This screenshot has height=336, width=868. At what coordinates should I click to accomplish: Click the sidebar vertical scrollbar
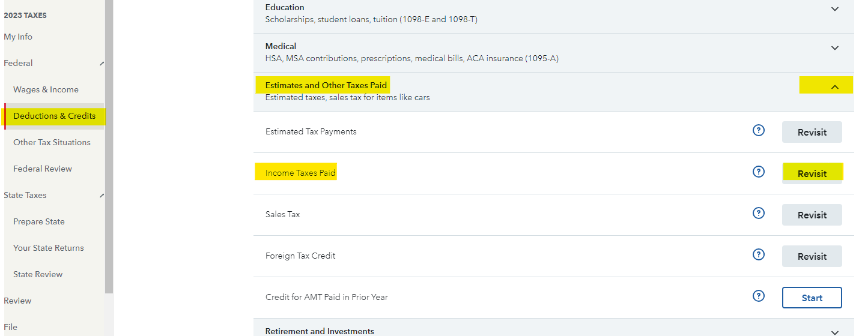109,146
